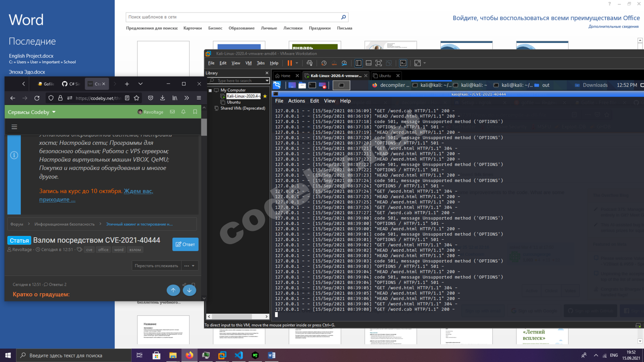Collapse the My Computer tree node
Image resolution: width=644 pixels, height=362 pixels.
210,90
